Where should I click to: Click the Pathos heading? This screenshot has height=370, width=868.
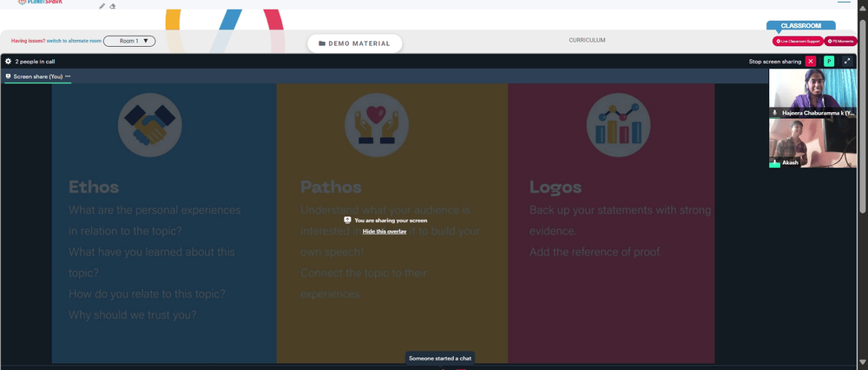pos(331,188)
